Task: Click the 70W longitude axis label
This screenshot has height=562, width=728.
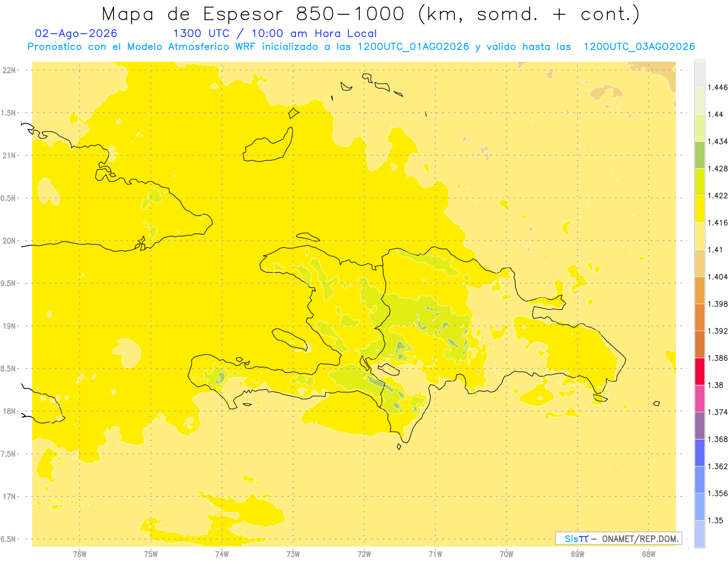Action: point(506,554)
